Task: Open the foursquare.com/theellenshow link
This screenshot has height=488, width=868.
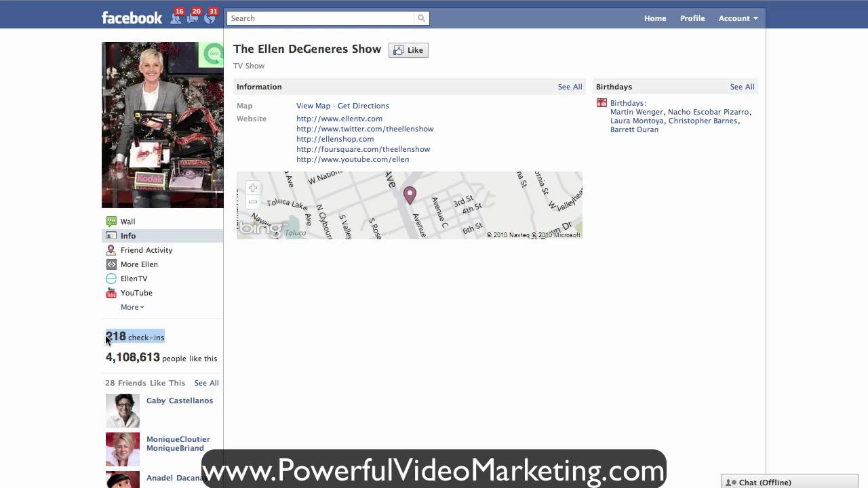Action: click(363, 149)
